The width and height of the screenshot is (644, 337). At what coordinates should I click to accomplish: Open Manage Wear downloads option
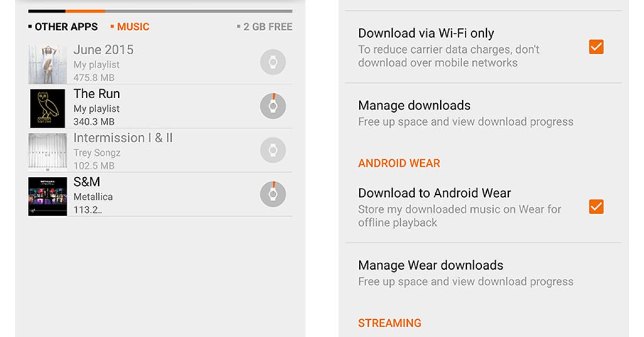tap(430, 265)
